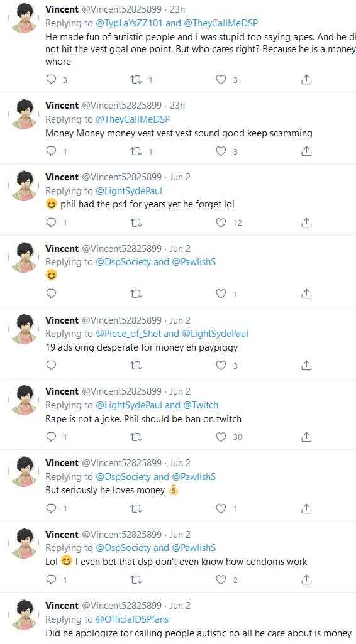356x644 pixels.
Task: Open the @LightSydePaul link in the ps4 tweet
Action: 129,191
